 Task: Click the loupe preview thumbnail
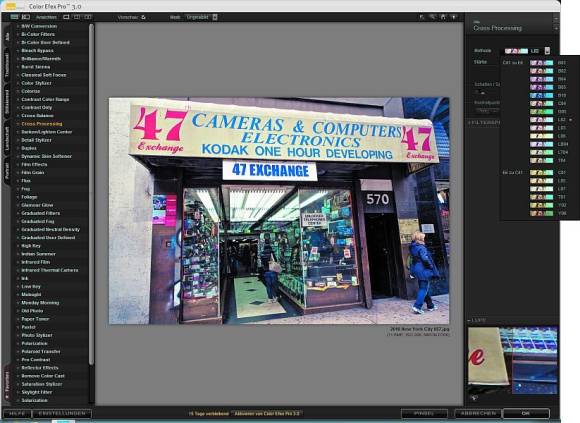(513, 360)
